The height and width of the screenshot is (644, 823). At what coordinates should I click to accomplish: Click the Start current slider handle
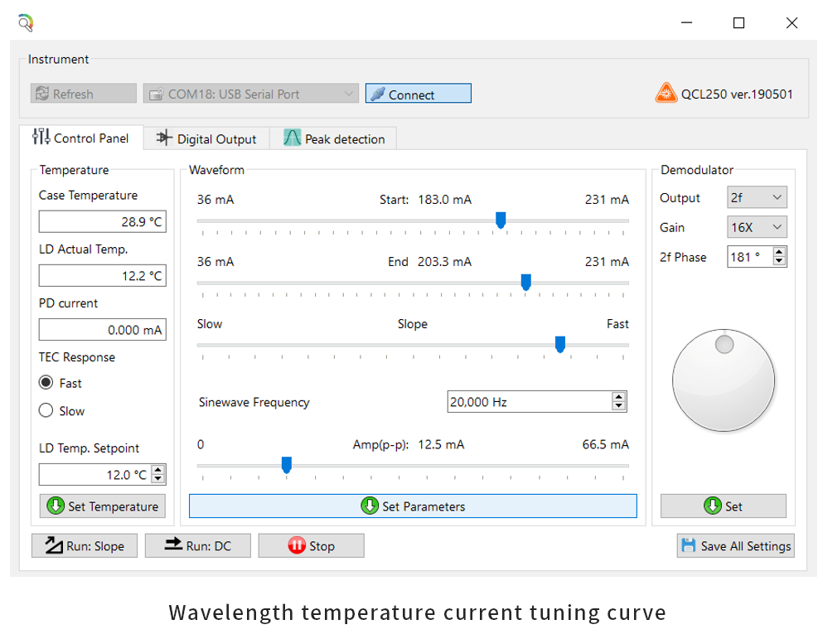click(x=501, y=220)
